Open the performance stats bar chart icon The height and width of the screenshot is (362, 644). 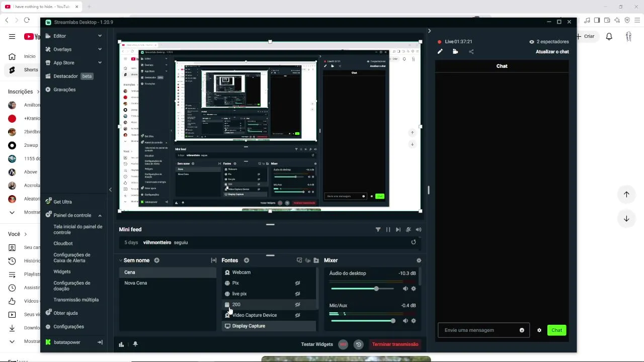click(x=121, y=344)
